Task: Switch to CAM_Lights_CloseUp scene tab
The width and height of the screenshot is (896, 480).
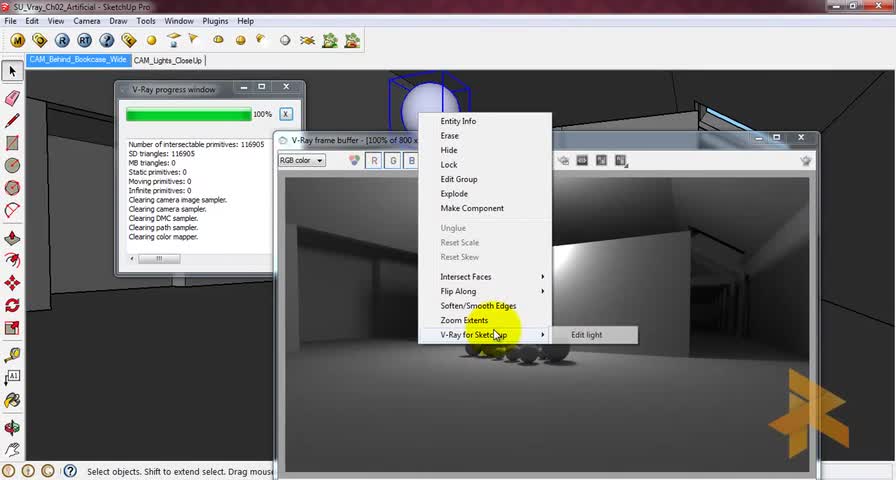Action: [168, 61]
